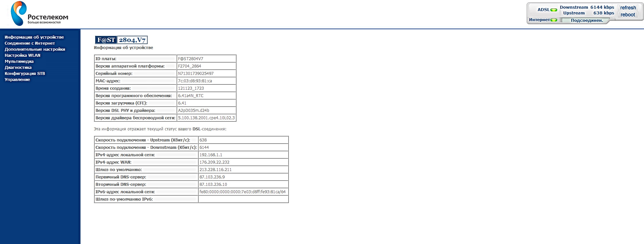Click the MAC address value 7c:03:d8:93:81:ca
This screenshot has width=644, height=244.
pyautogui.click(x=195, y=81)
